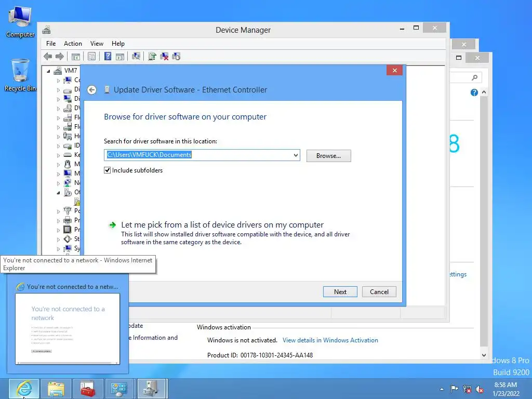Click the Browse... button
Viewport: 532px width, 399px height.
328,156
